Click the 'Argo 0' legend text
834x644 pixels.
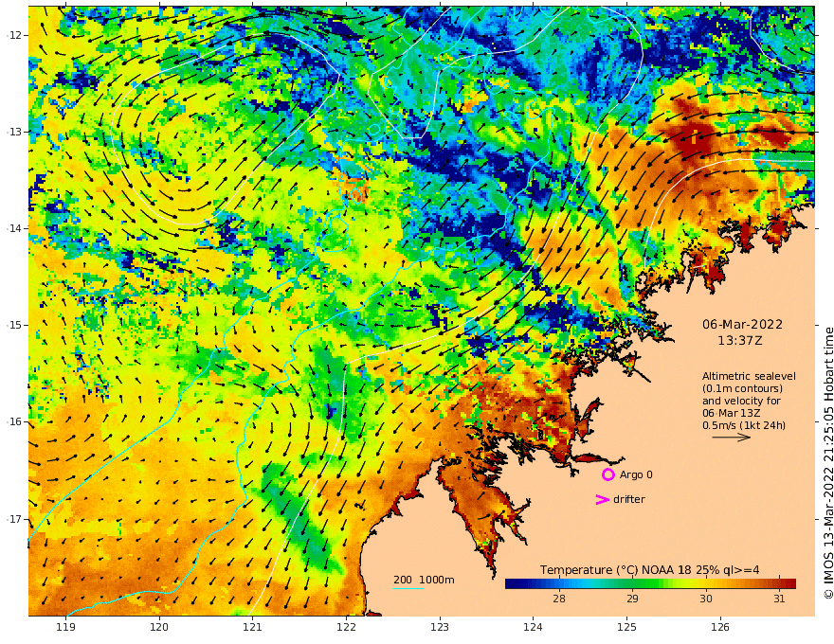click(636, 474)
